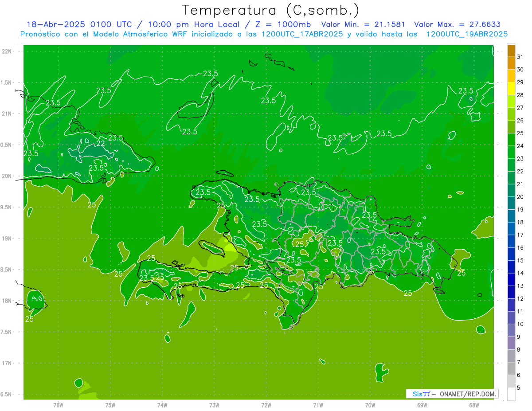The width and height of the screenshot is (532, 411).
Task: Click the pressure level 'Z = 1000mb'
Action: pyautogui.click(x=282, y=25)
